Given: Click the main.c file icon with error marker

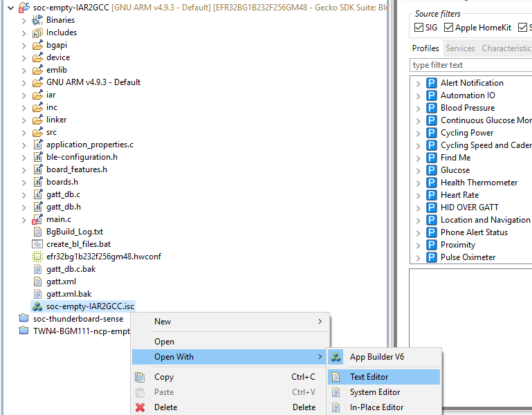Looking at the screenshot, I should click(x=37, y=219).
